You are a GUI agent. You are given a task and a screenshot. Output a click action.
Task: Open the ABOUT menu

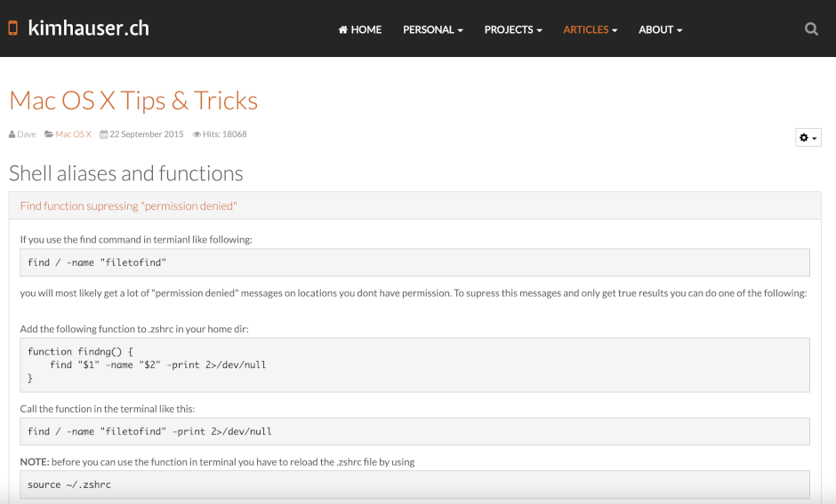click(660, 29)
